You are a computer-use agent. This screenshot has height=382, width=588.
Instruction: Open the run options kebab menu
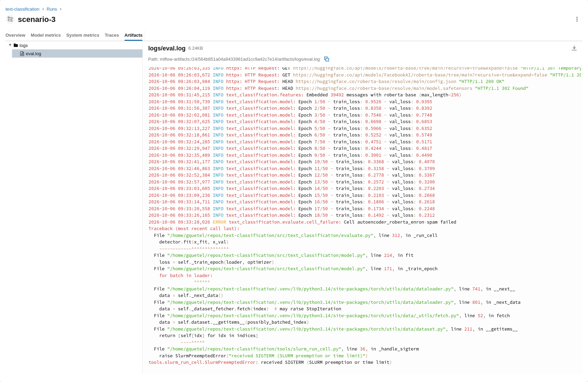[577, 19]
